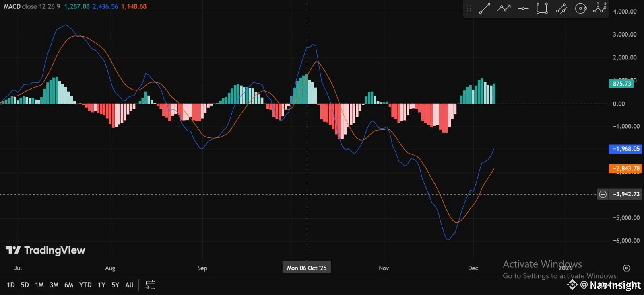The height and width of the screenshot is (295, 644).
Task: Select the Horizontal Line tool
Action: [x=523, y=8]
